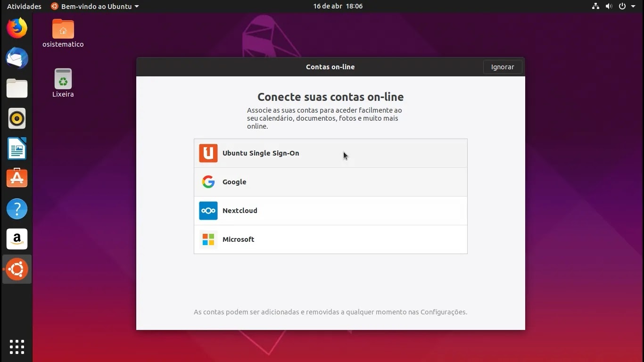Choose the Nextcloud account text
644x362 pixels.
coord(240,211)
